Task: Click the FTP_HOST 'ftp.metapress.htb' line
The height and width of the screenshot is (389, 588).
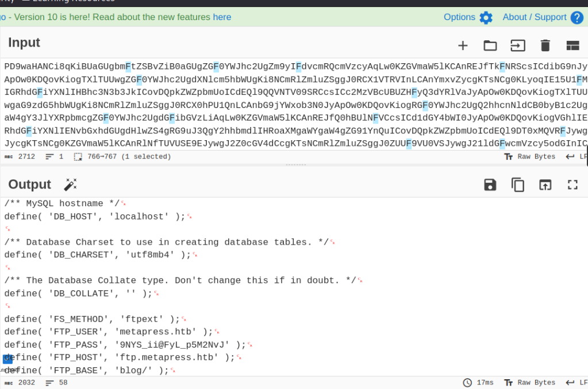Action: pyautogui.click(x=120, y=357)
